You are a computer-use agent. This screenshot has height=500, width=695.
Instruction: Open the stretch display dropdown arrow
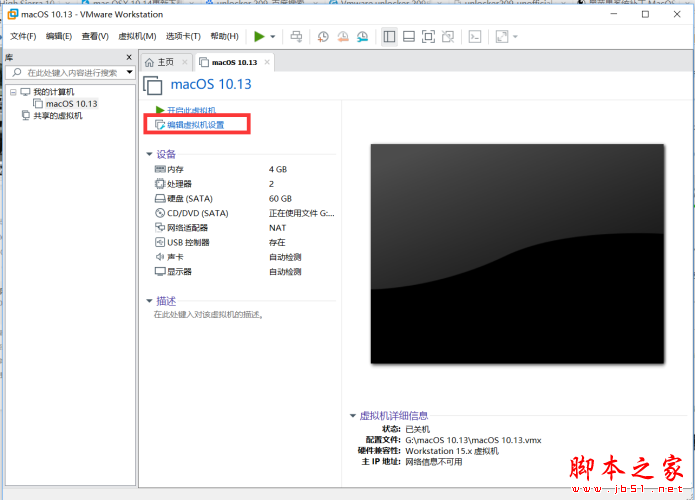[x=515, y=37]
